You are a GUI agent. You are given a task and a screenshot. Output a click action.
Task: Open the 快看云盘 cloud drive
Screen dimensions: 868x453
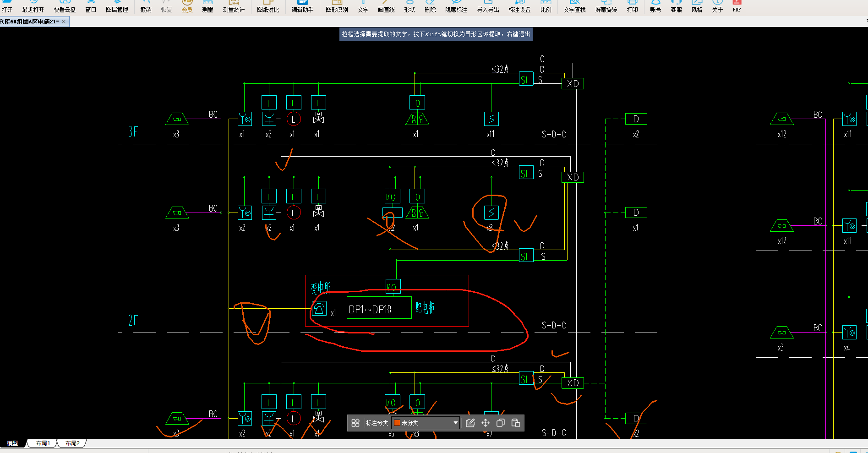[x=65, y=6]
